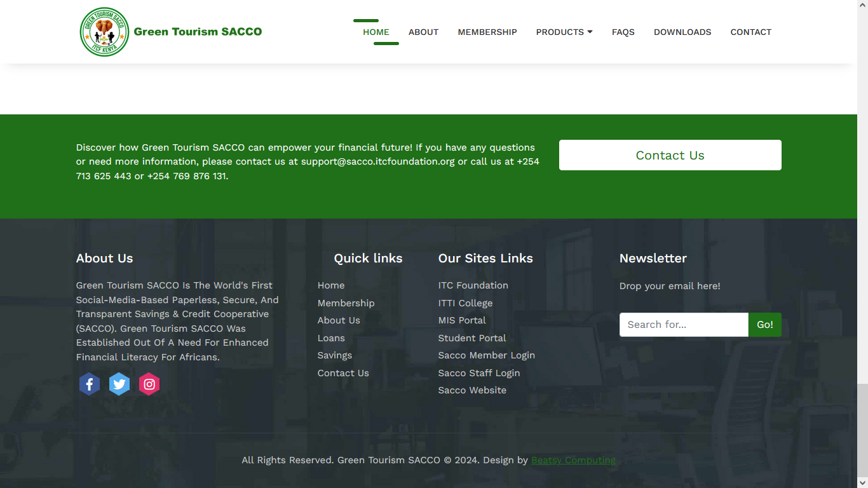The height and width of the screenshot is (488, 868).
Task: Open the Twitter social icon
Action: pos(119,384)
